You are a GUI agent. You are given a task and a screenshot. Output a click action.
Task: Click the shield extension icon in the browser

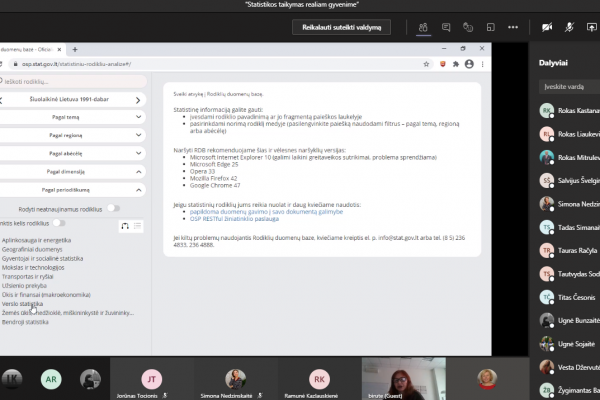[x=443, y=64]
